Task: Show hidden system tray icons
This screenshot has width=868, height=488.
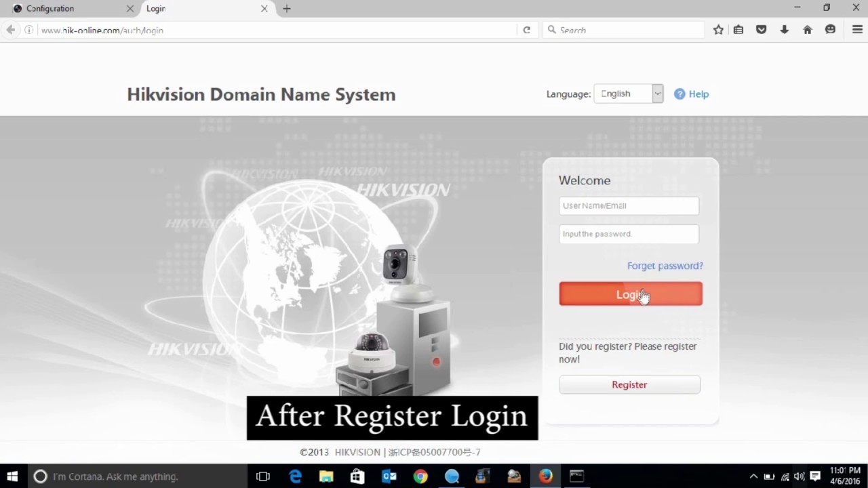Action: click(753, 476)
